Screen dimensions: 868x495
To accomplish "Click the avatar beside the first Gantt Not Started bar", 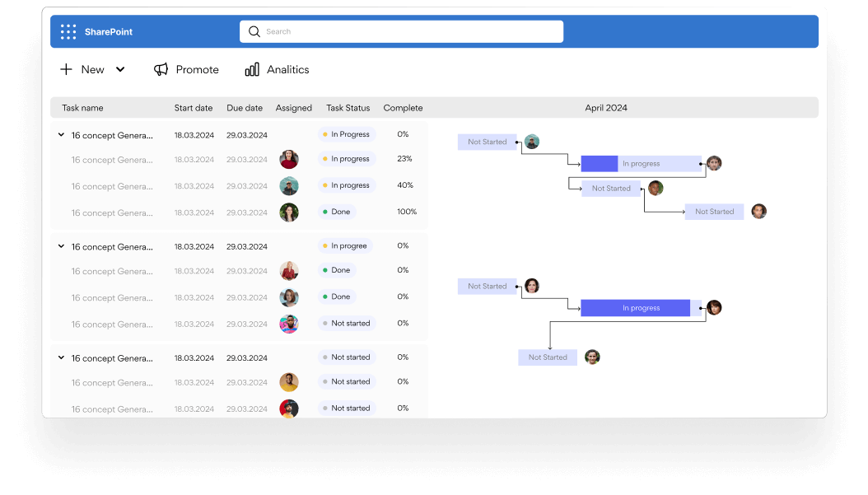I will [x=532, y=142].
